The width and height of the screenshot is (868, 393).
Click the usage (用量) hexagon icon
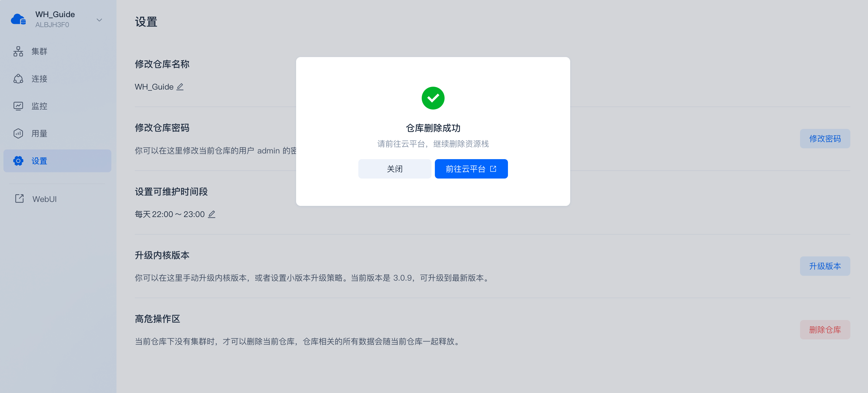tap(18, 133)
